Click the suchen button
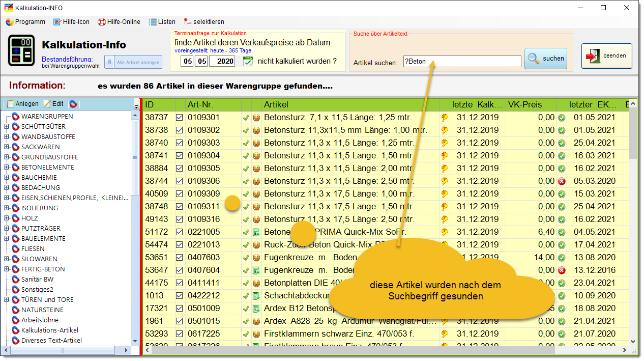Screen dimensions: 644x361 pyautogui.click(x=546, y=58)
